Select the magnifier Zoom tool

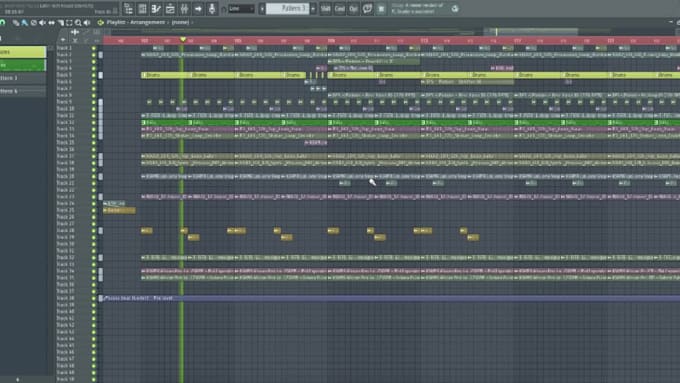pos(78,23)
